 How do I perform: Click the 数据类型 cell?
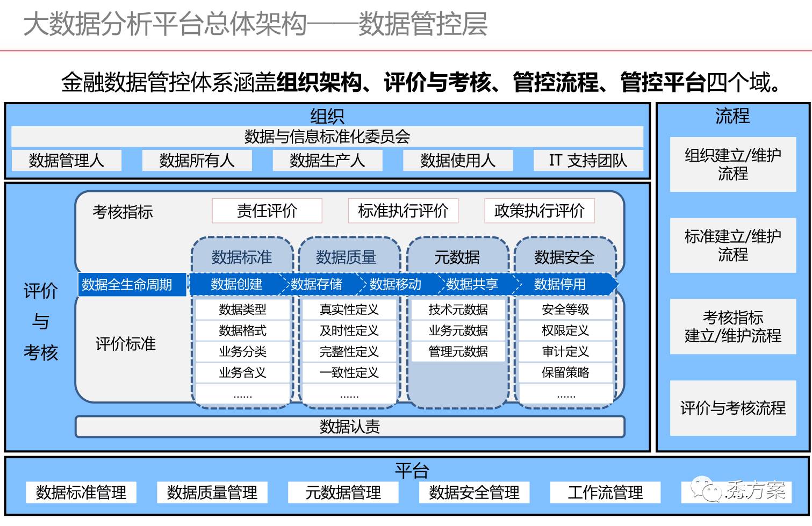(242, 309)
